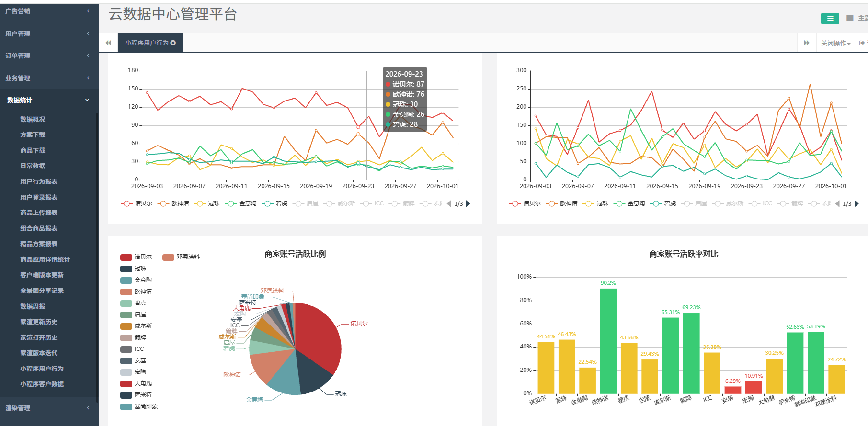
Task: Close the 小程序用户行为 tab
Action: click(x=173, y=43)
